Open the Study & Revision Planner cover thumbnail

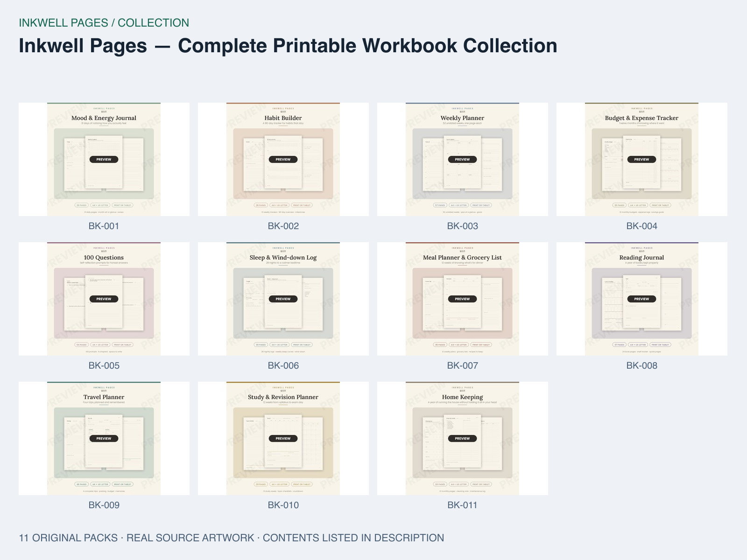283,438
